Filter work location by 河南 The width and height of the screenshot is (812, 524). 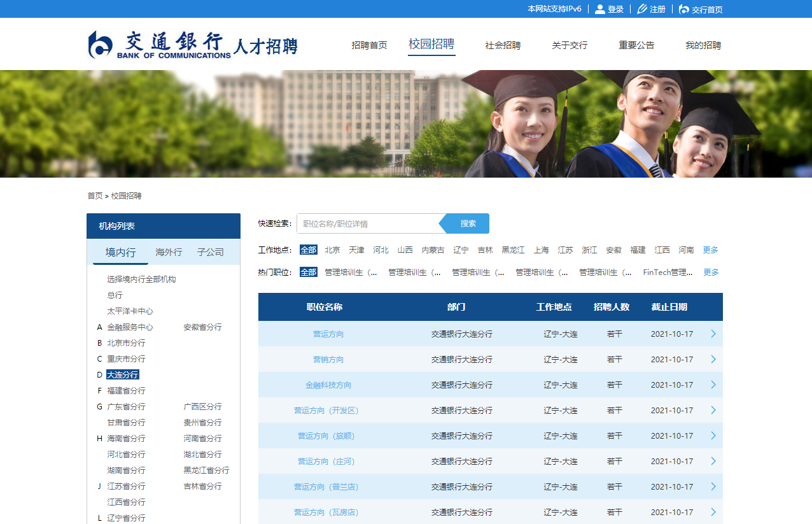pos(687,250)
